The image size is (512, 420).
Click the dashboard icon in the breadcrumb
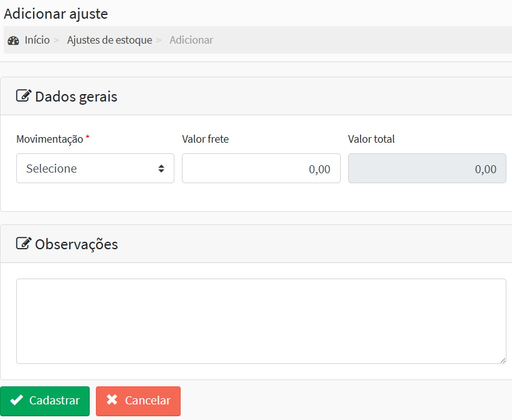click(x=13, y=41)
